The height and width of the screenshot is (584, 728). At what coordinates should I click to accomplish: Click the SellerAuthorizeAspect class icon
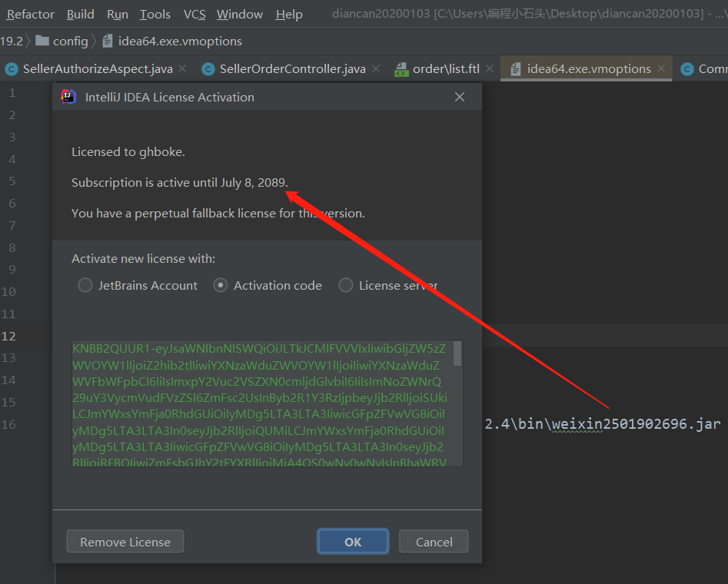(x=12, y=69)
